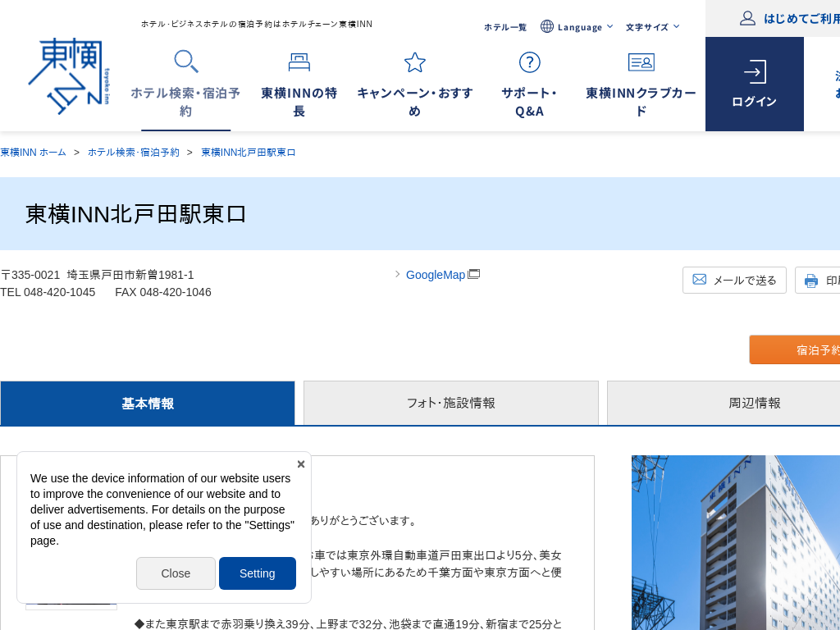Image resolution: width=840 pixels, height=630 pixels.
Task: Click the star campaign icon
Action: (414, 62)
